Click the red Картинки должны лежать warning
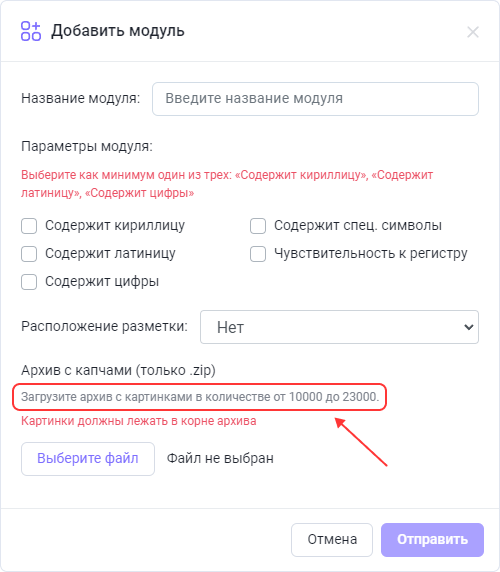The image size is (500, 572). 139,421
